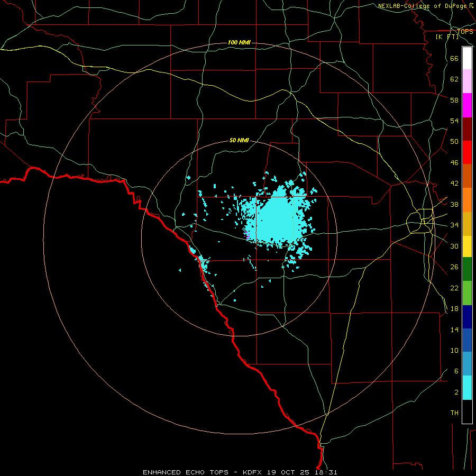476x476 pixels.
Task: Click the NEXLAB-College of DuPage credit text
Action: (423, 6)
